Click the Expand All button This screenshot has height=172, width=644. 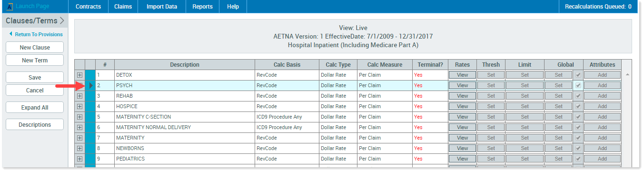coord(35,108)
